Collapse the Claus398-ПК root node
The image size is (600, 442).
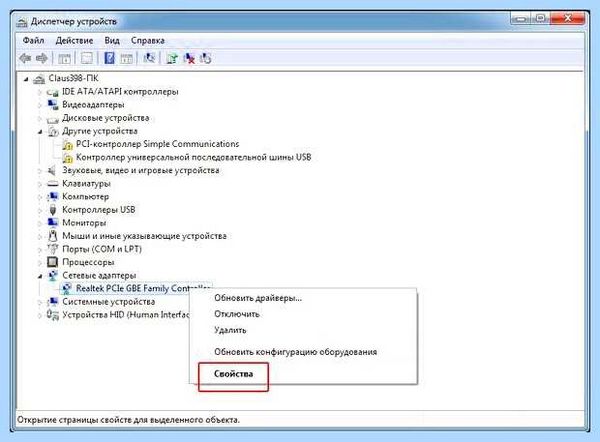click(x=26, y=79)
